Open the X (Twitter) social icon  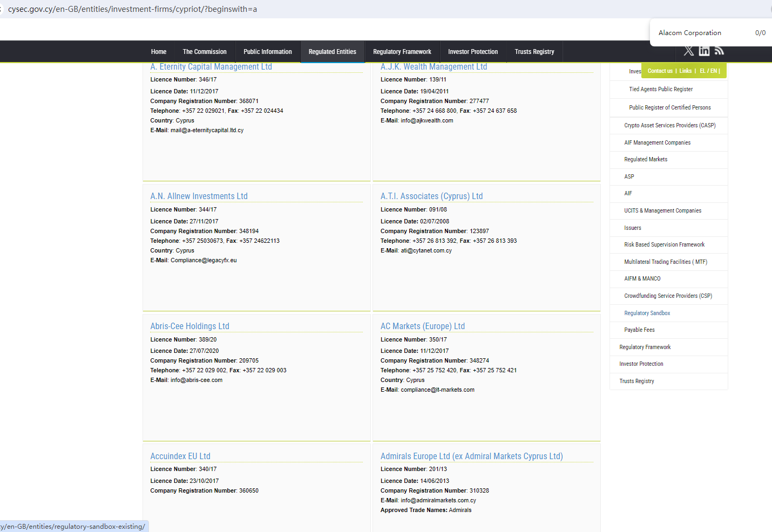(688, 51)
